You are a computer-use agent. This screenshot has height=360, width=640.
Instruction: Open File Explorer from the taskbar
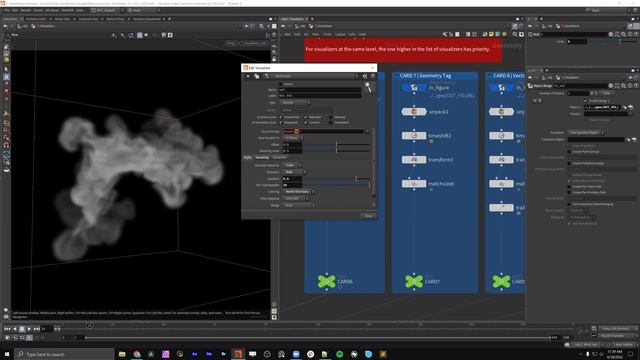point(122,354)
